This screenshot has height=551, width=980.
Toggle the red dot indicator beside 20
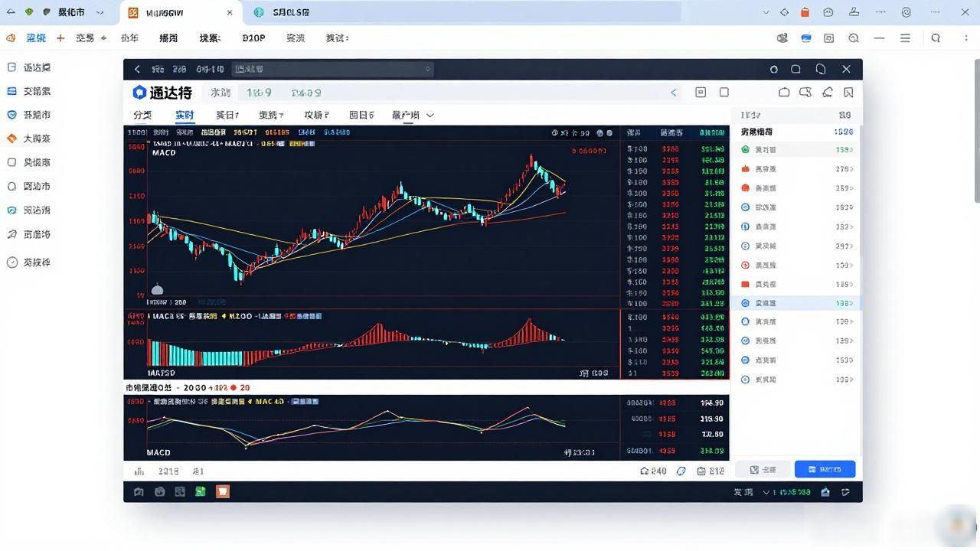(x=234, y=388)
